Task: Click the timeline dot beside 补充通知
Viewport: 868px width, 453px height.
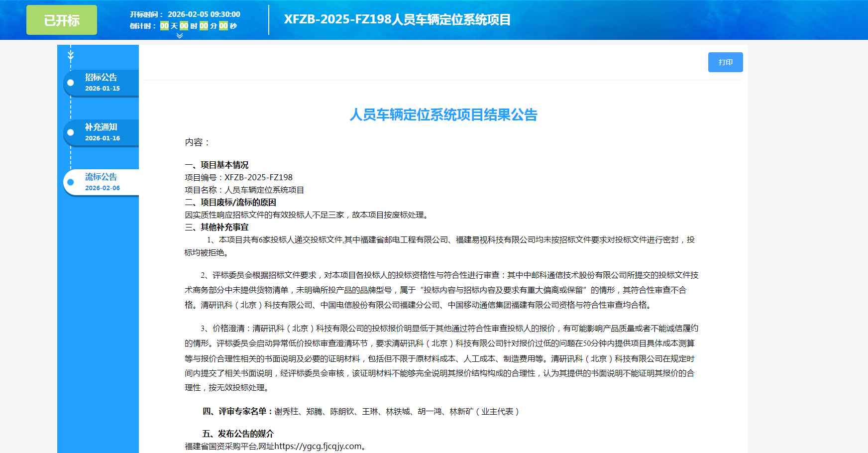Action: tap(71, 132)
